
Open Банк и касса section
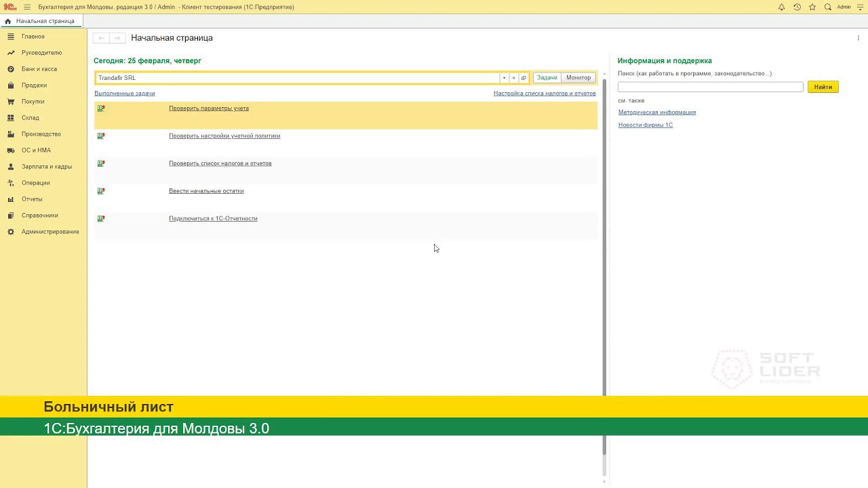(x=39, y=69)
